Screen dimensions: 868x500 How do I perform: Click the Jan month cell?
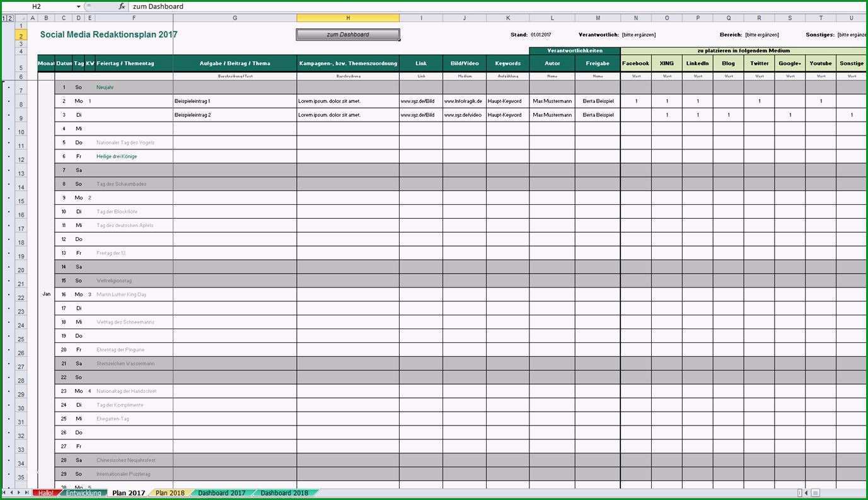pyautogui.click(x=46, y=294)
